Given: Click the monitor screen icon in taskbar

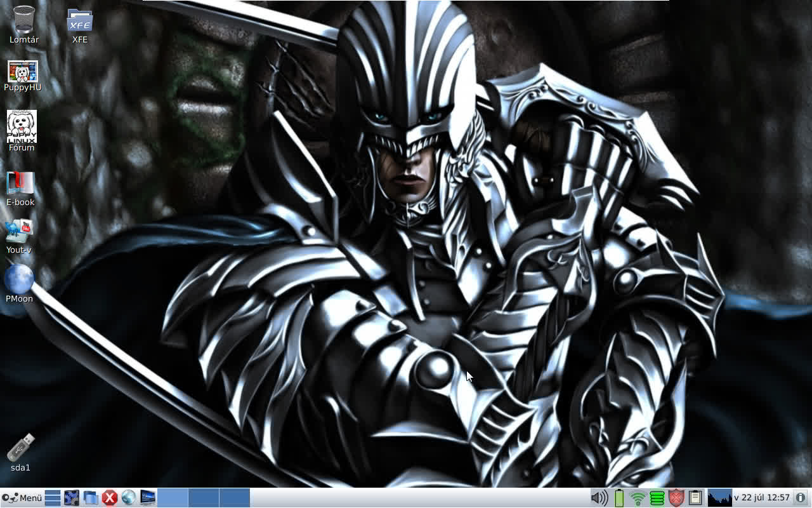Looking at the screenshot, I should (x=148, y=498).
